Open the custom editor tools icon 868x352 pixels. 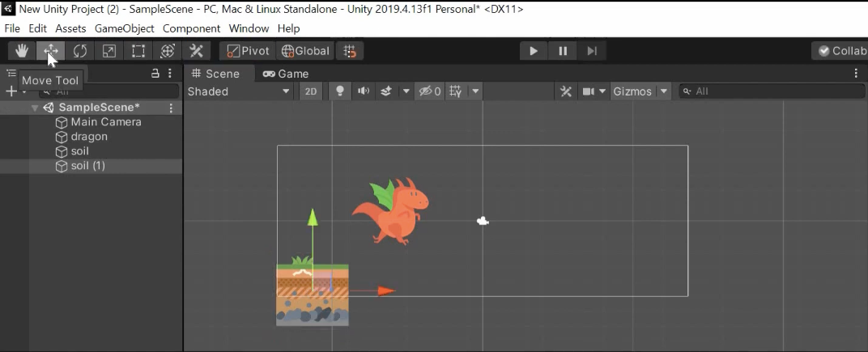(x=196, y=51)
